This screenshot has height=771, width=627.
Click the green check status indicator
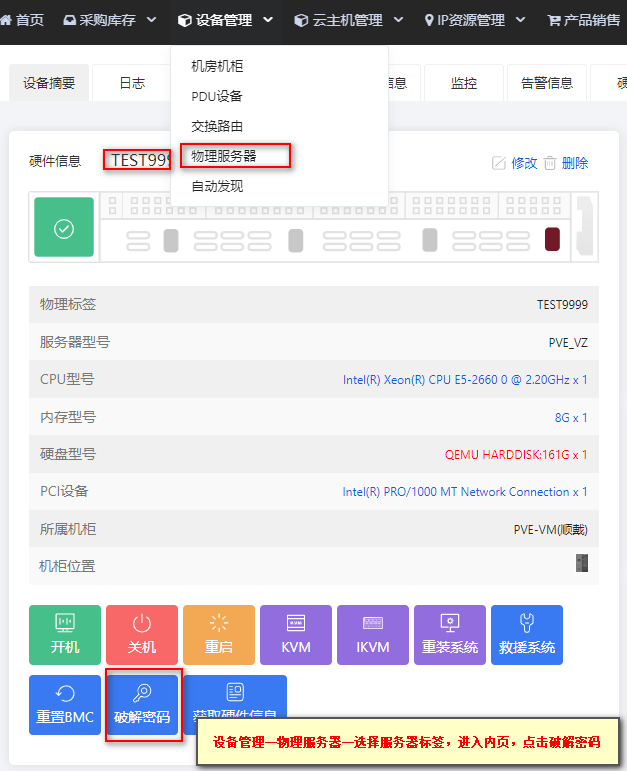[64, 227]
